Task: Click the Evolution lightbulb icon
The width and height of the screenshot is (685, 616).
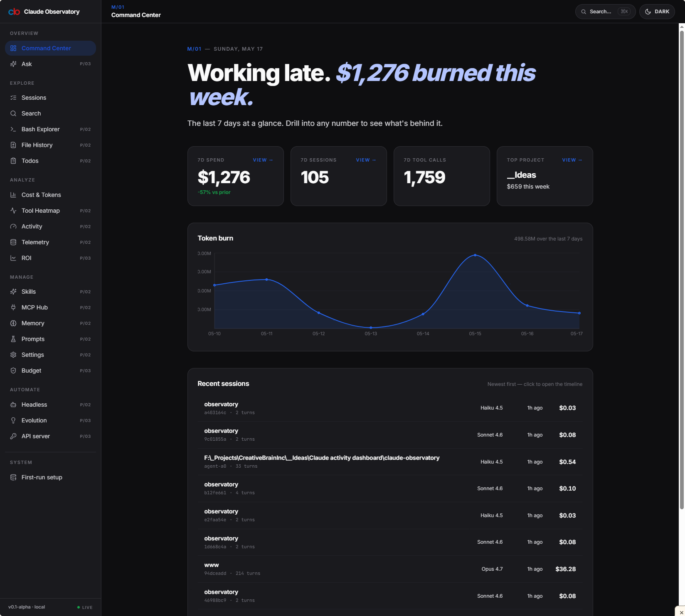Action: tap(13, 420)
